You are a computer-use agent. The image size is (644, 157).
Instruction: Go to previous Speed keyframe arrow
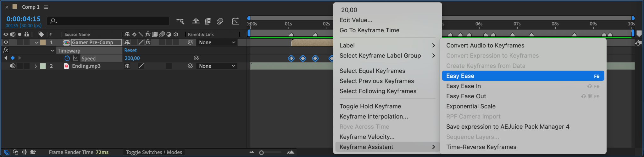[x=5, y=58]
